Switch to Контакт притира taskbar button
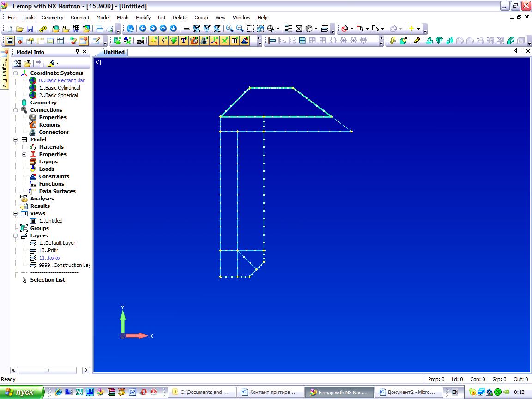532x399 pixels. (270, 392)
